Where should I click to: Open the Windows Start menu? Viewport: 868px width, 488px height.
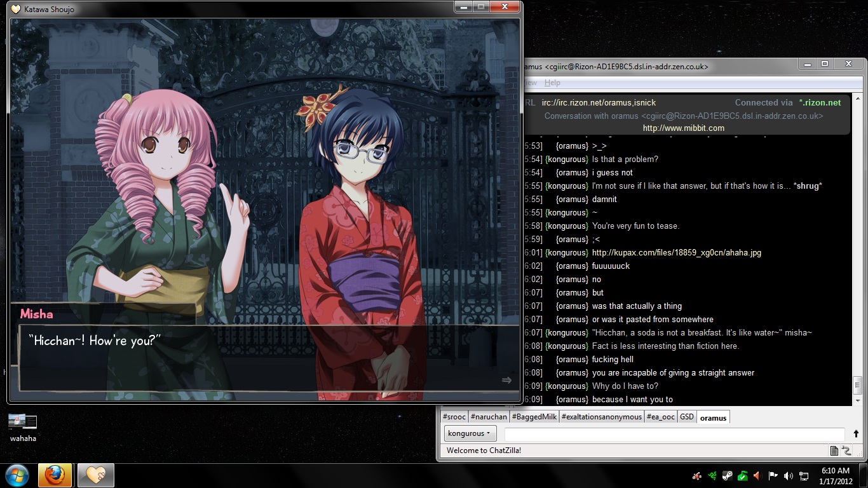[x=17, y=475]
